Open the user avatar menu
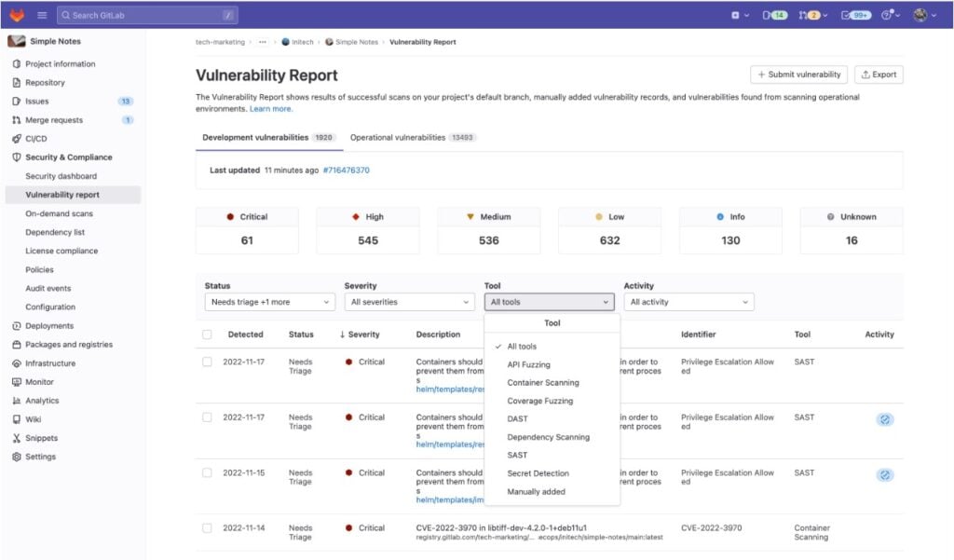The image size is (954, 560). [x=924, y=15]
